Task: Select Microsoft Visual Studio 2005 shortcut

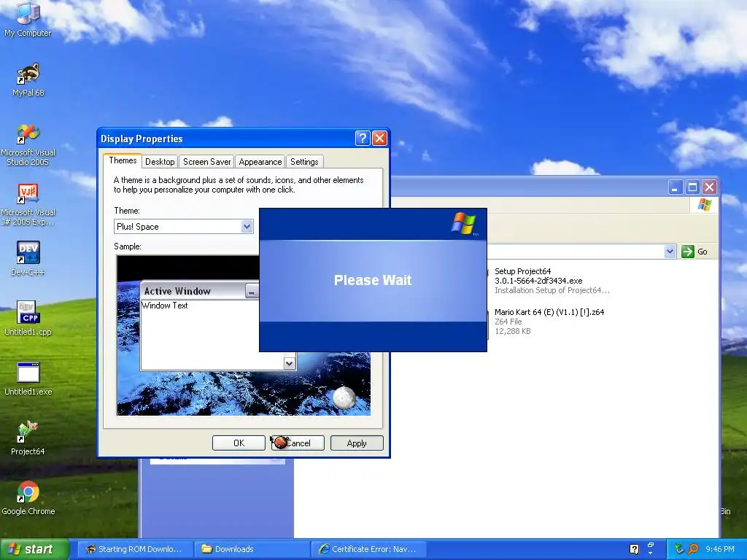Action: [x=28, y=145]
